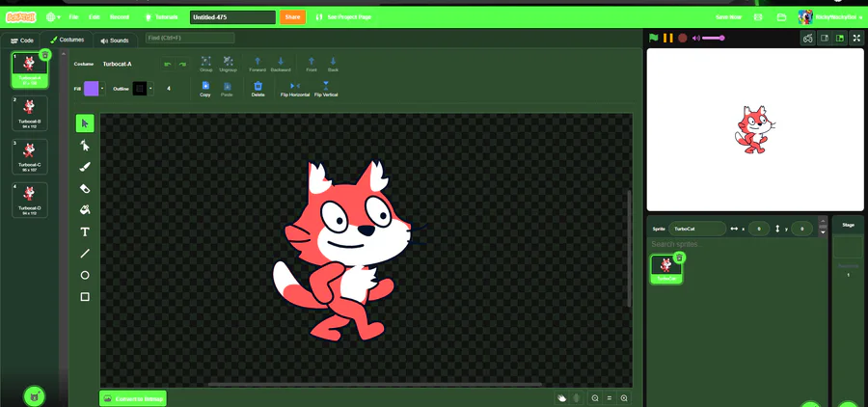Open the language globe dropdown
This screenshot has height=407, width=868.
[x=54, y=17]
